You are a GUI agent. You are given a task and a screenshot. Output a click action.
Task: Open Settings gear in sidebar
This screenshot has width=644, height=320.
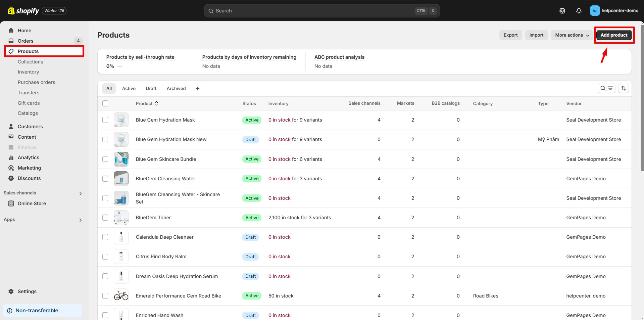pyautogui.click(x=11, y=291)
